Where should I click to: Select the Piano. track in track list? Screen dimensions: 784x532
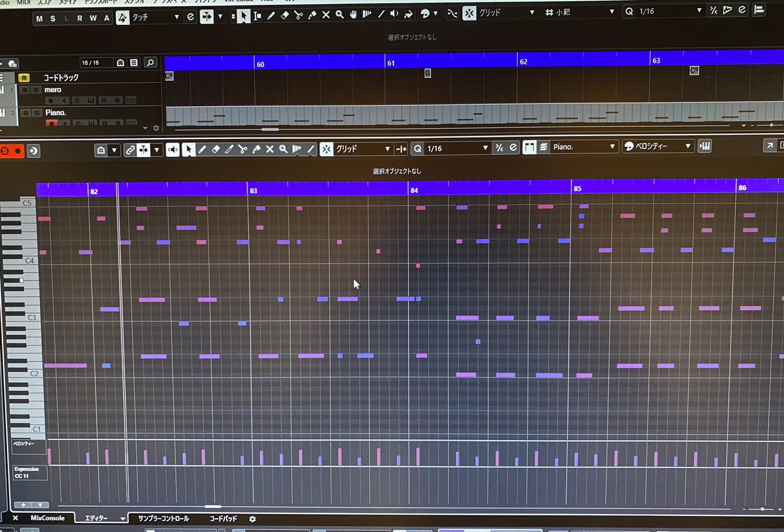click(56, 113)
